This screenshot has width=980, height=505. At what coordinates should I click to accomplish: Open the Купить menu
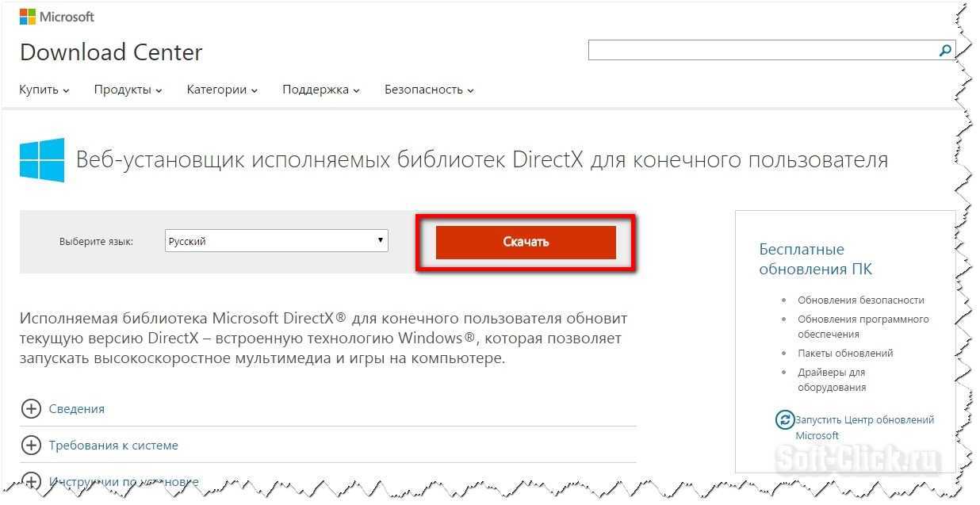[44, 90]
